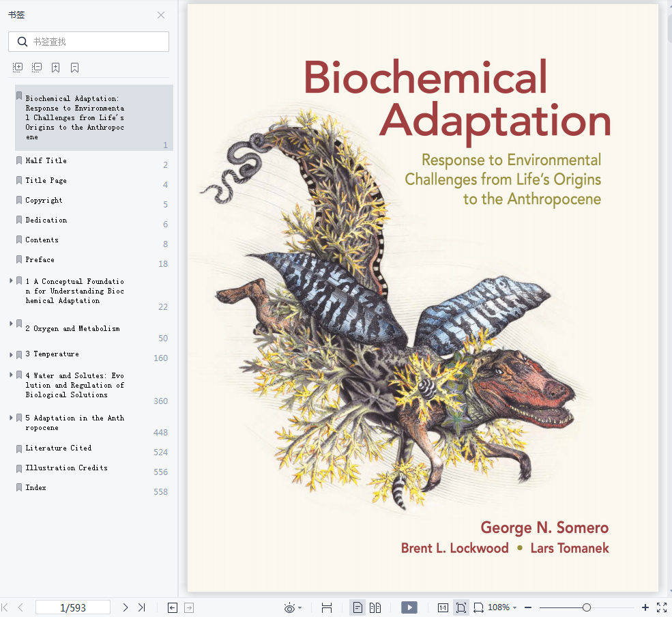Open 1 A Conceptual Foundation bookmark
This screenshot has height=617, width=672.
click(x=74, y=291)
